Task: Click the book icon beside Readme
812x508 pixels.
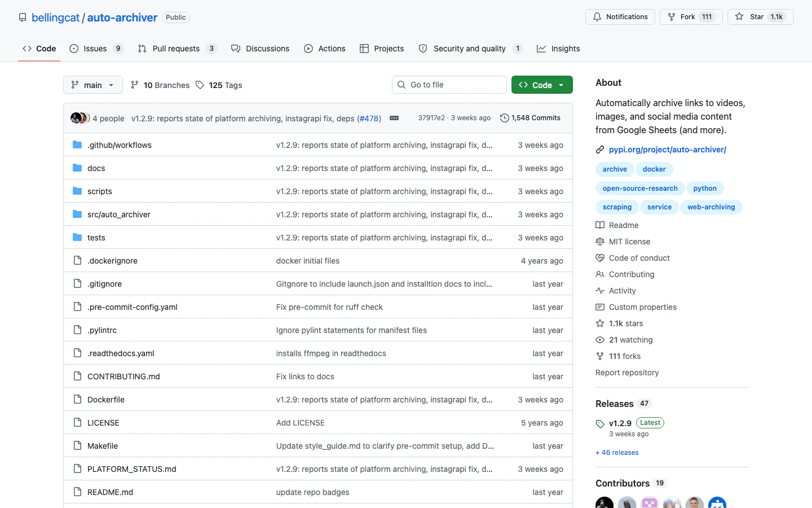Action: click(x=600, y=225)
